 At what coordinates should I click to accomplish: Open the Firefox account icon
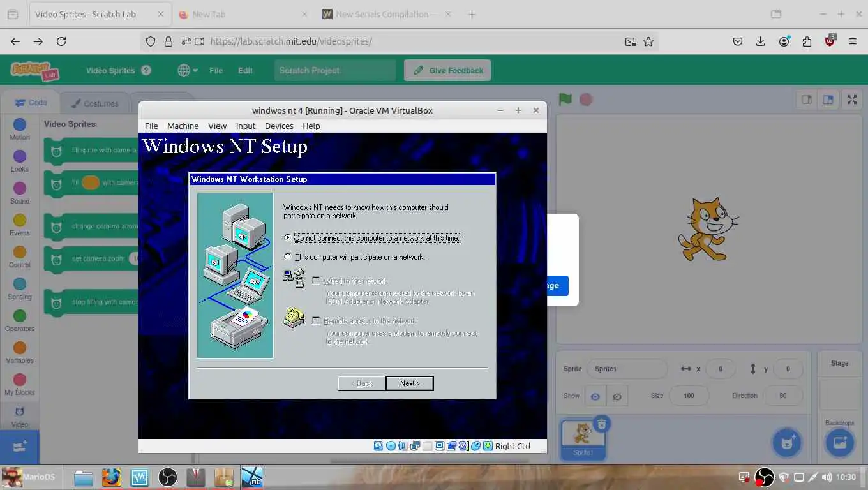784,41
